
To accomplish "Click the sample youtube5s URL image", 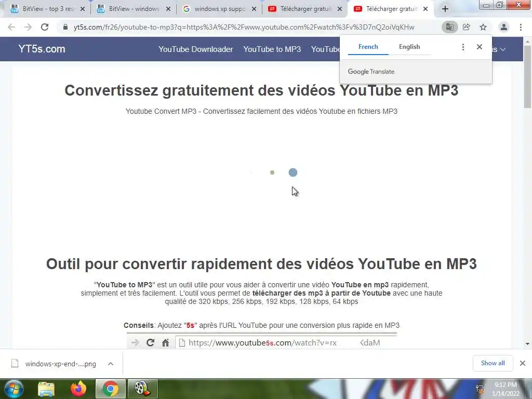I will [x=262, y=341].
